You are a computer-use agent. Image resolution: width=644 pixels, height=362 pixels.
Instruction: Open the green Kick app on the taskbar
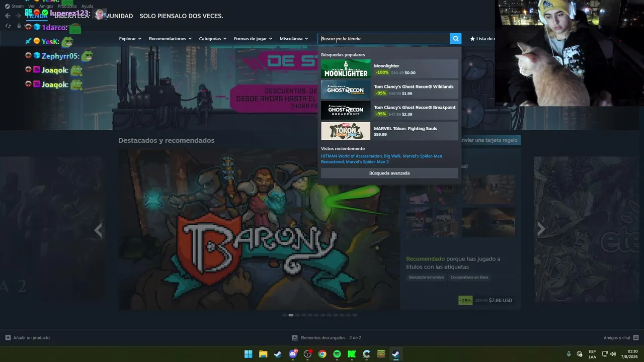point(352,354)
